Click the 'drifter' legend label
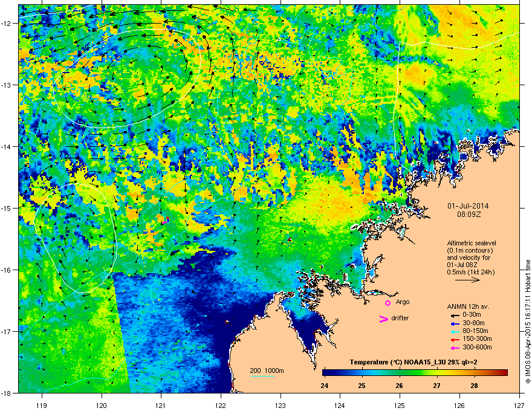The width and height of the screenshot is (532, 411). click(400, 318)
